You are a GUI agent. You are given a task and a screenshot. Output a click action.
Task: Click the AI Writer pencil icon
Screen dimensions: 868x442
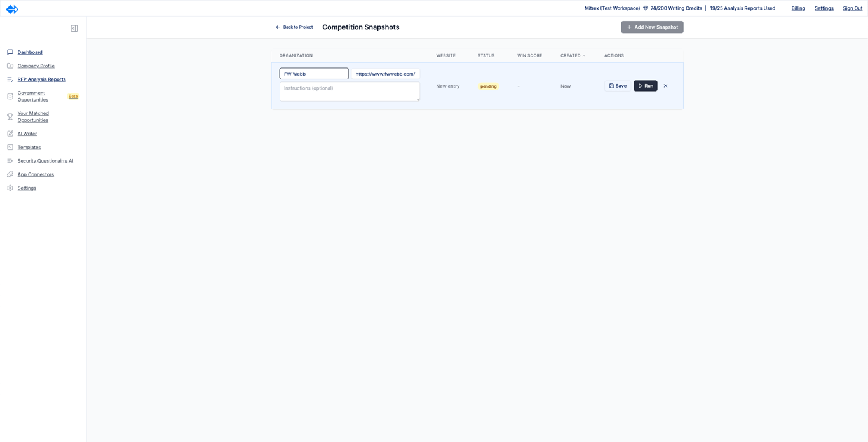pos(10,134)
